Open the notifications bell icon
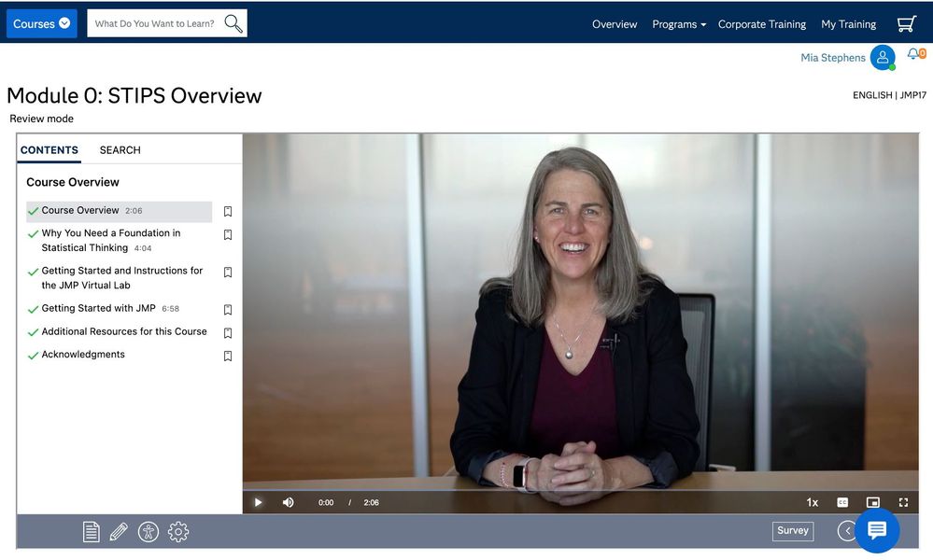Image resolution: width=933 pixels, height=560 pixels. 912,54
